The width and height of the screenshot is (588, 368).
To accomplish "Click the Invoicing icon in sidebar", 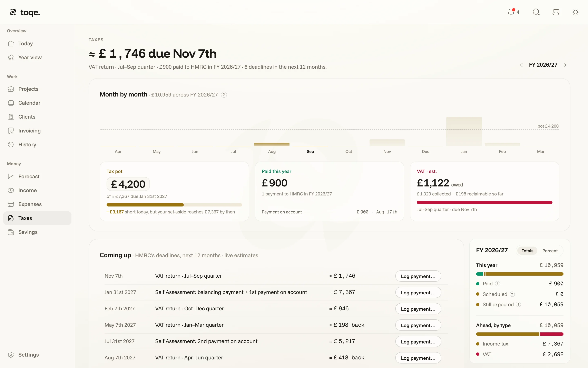I will pyautogui.click(x=11, y=131).
